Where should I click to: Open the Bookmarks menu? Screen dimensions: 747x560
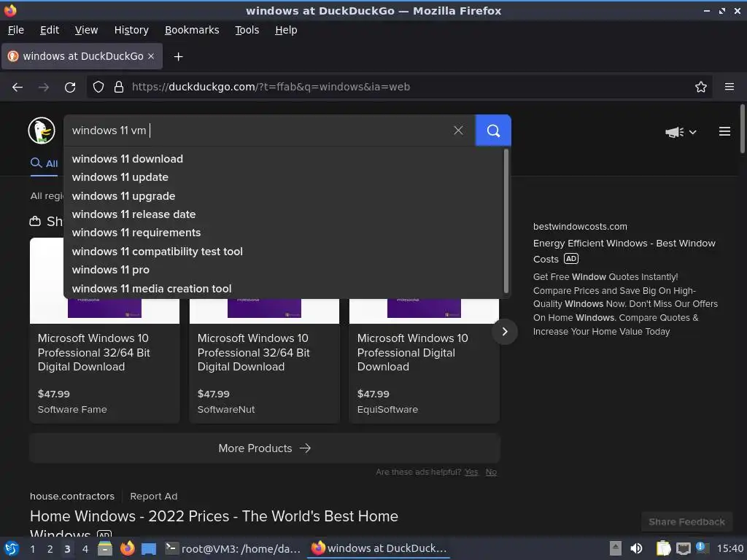pos(192,30)
